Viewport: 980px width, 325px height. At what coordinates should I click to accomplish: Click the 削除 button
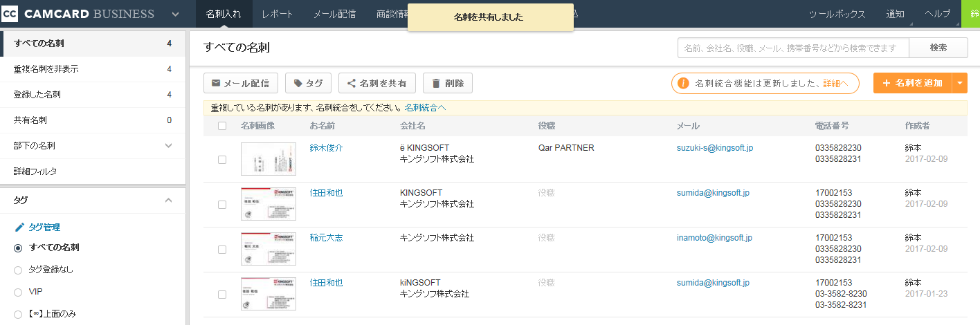[447, 83]
